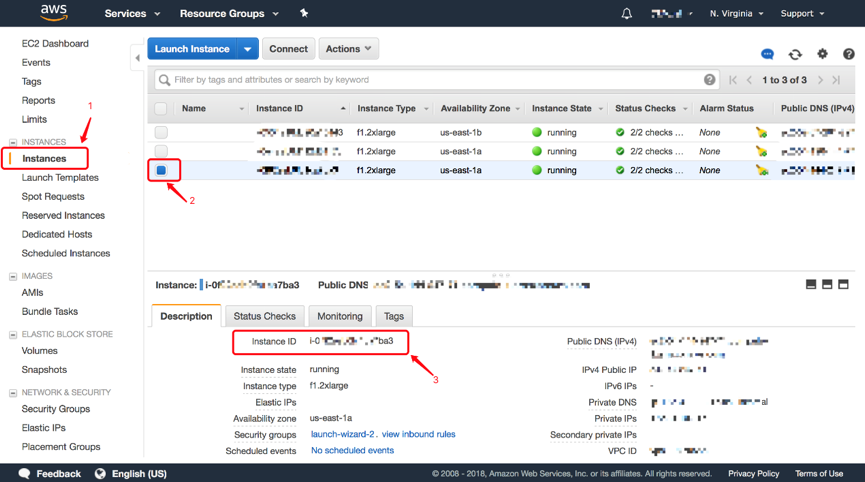Click the No scheduled events link
Image resolution: width=865 pixels, height=482 pixels.
353,450
